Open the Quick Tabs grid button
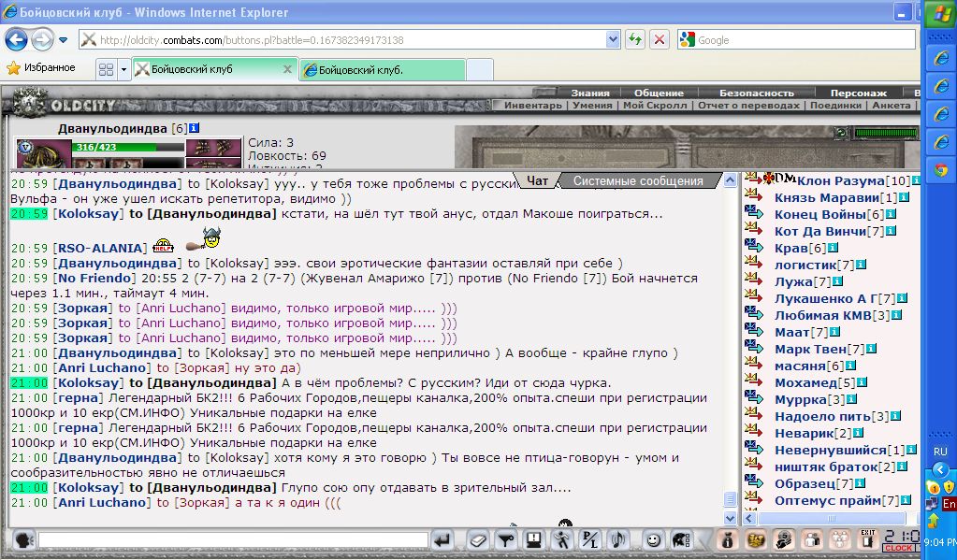957x560 pixels. point(106,69)
